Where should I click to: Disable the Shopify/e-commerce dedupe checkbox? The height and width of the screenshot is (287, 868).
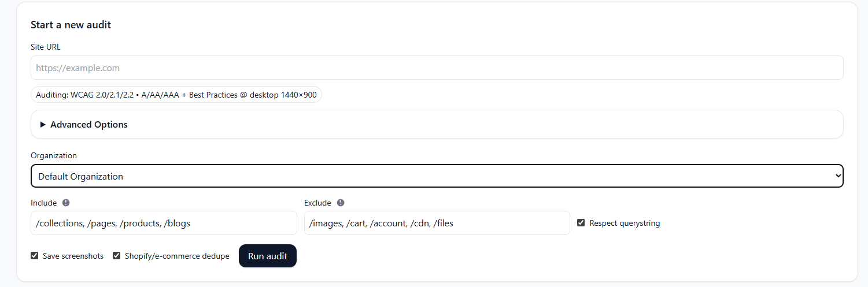point(117,256)
